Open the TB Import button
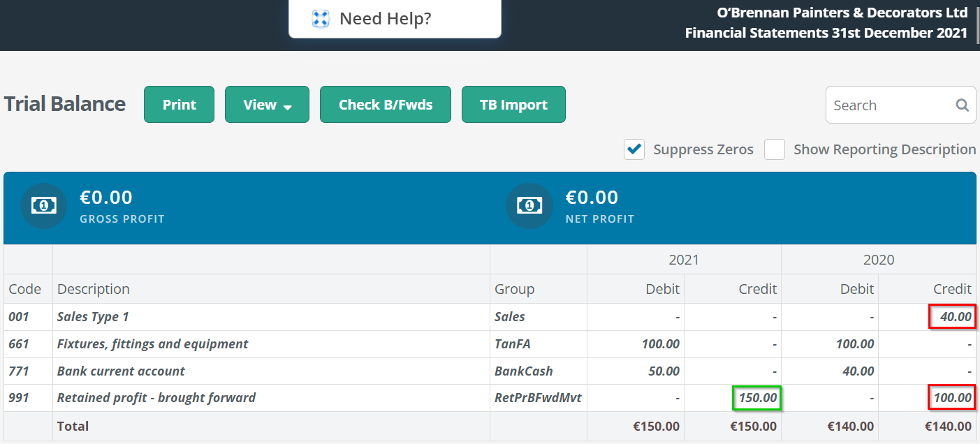This screenshot has width=980, height=444. pos(513,105)
